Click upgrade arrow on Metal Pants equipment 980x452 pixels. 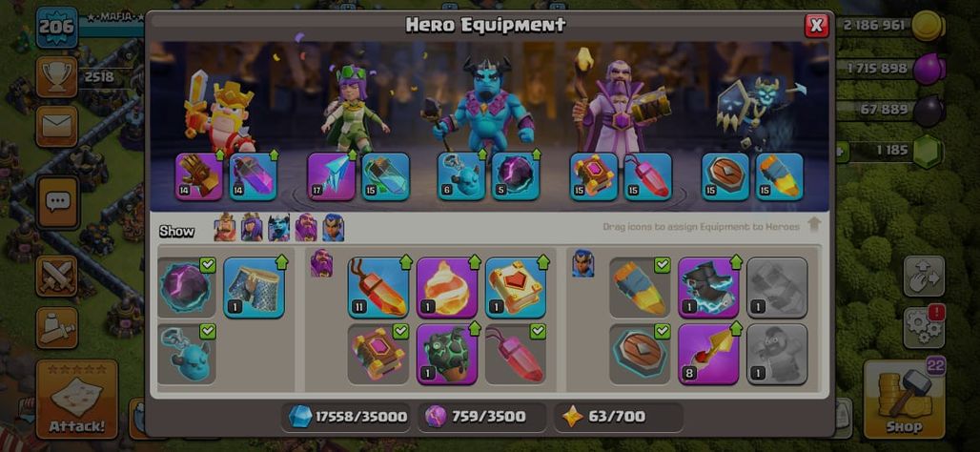281,262
